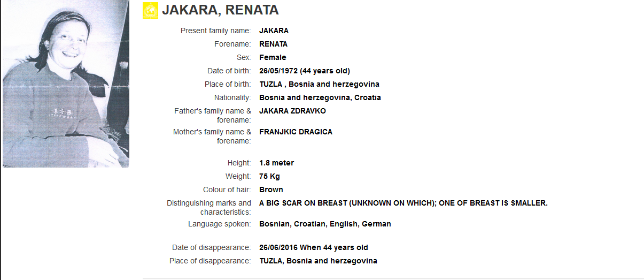Click the height value "1.8 meter"
Screen dimensions: 644x280
click(x=276, y=163)
